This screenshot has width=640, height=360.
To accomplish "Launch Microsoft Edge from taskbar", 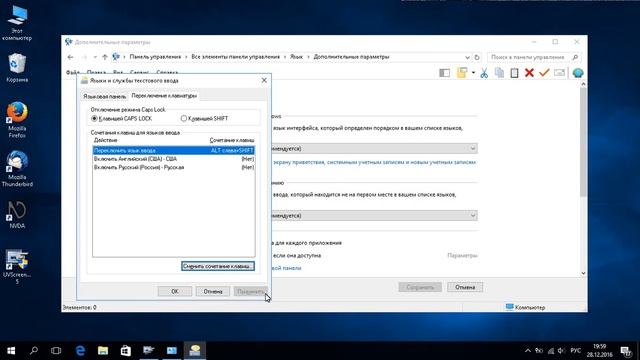I will [80, 351].
